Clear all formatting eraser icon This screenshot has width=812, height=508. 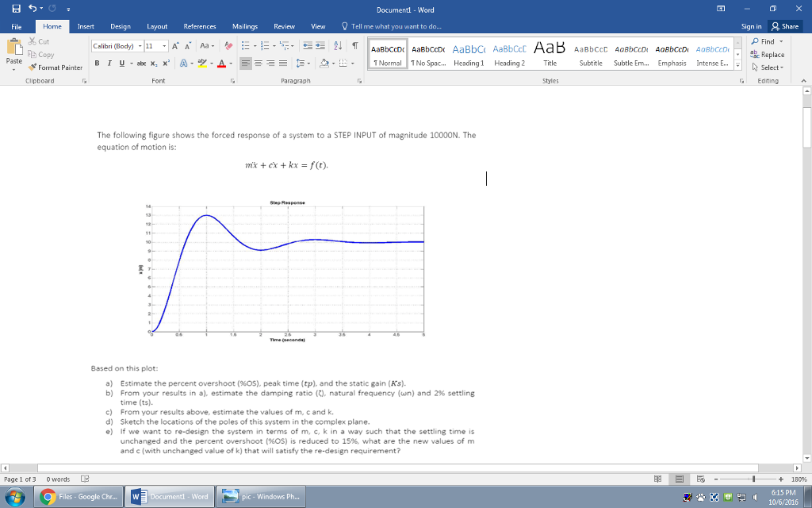point(229,46)
